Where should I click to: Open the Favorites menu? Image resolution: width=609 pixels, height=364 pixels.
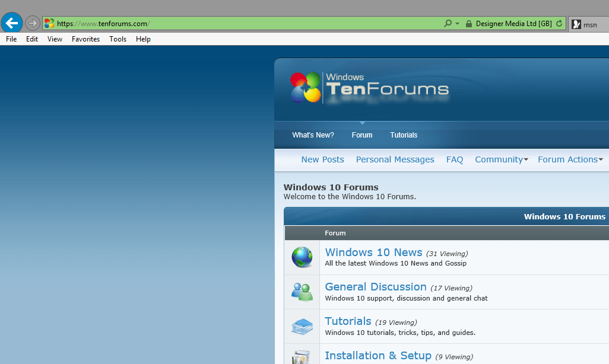tap(85, 39)
